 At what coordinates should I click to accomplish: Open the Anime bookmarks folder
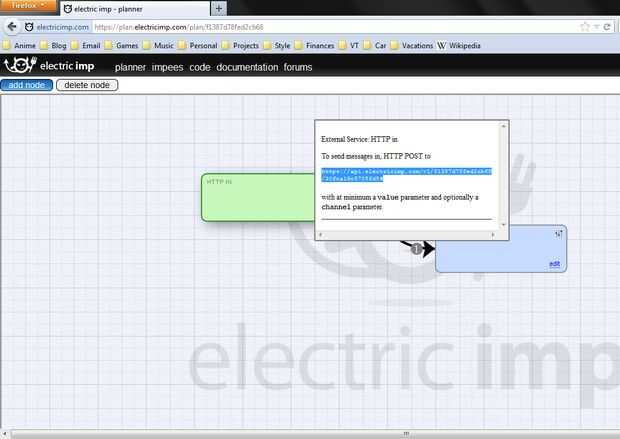point(20,45)
